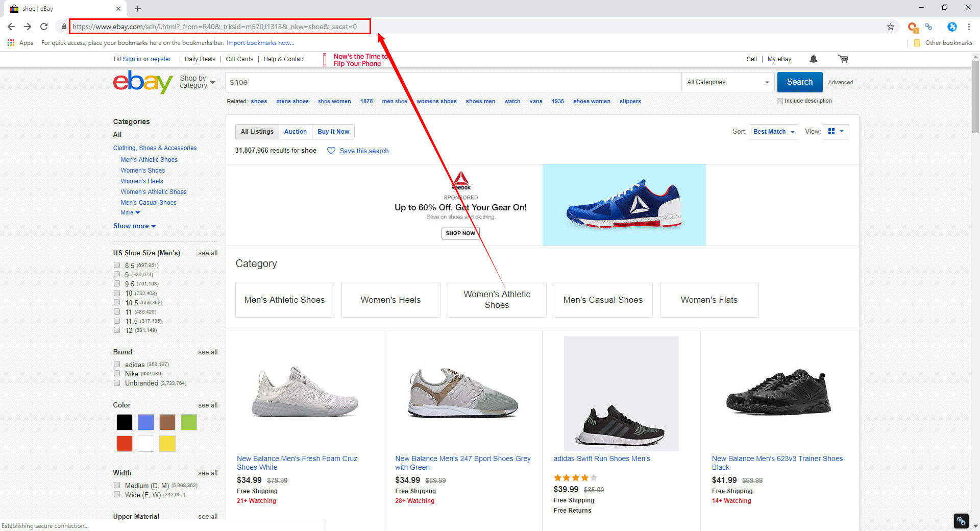Click the floating link widget at the bottom right
The height and width of the screenshot is (531, 980).
pyautogui.click(x=961, y=521)
